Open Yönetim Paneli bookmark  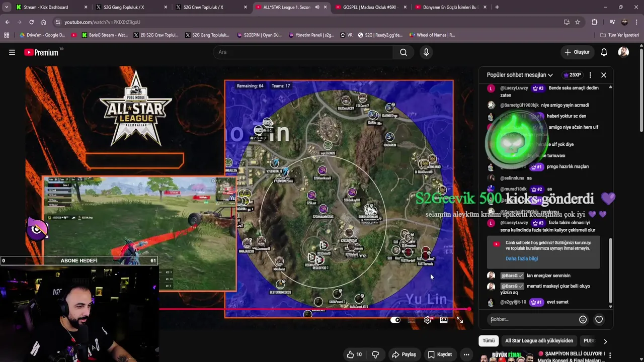click(312, 35)
